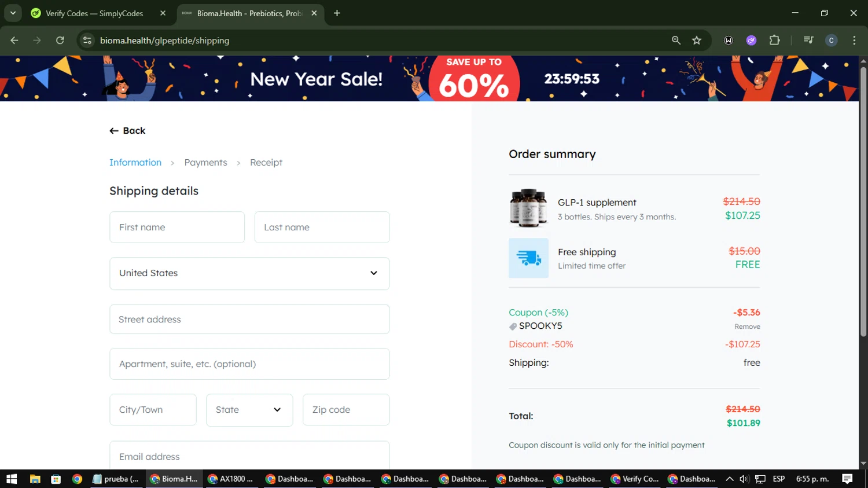The width and height of the screenshot is (868, 488).
Task: Select the Receipt breadcrumb step
Action: (x=266, y=163)
